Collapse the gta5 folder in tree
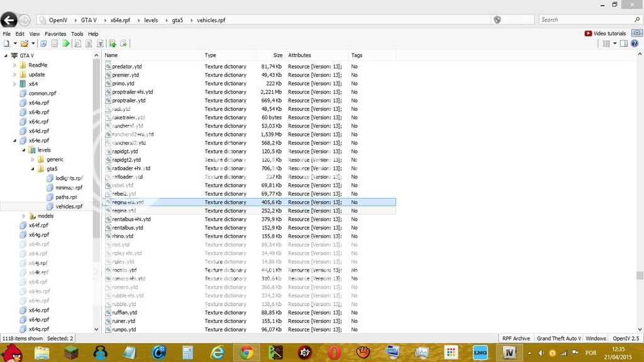The width and height of the screenshot is (644, 362). pos(33,169)
